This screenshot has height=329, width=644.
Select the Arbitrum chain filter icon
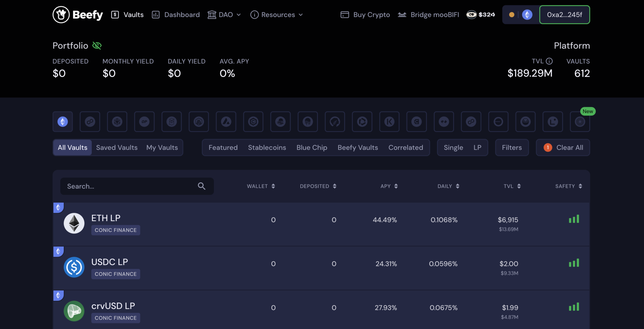pos(199,122)
